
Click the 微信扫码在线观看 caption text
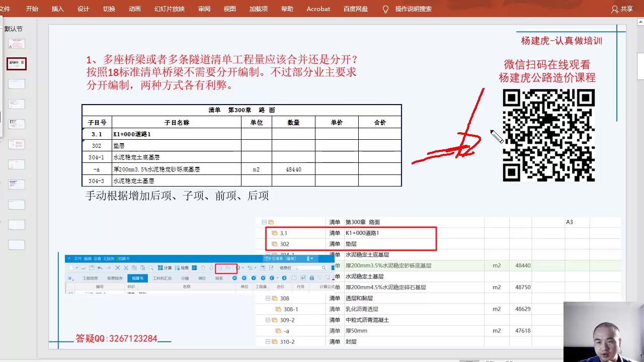click(x=547, y=65)
